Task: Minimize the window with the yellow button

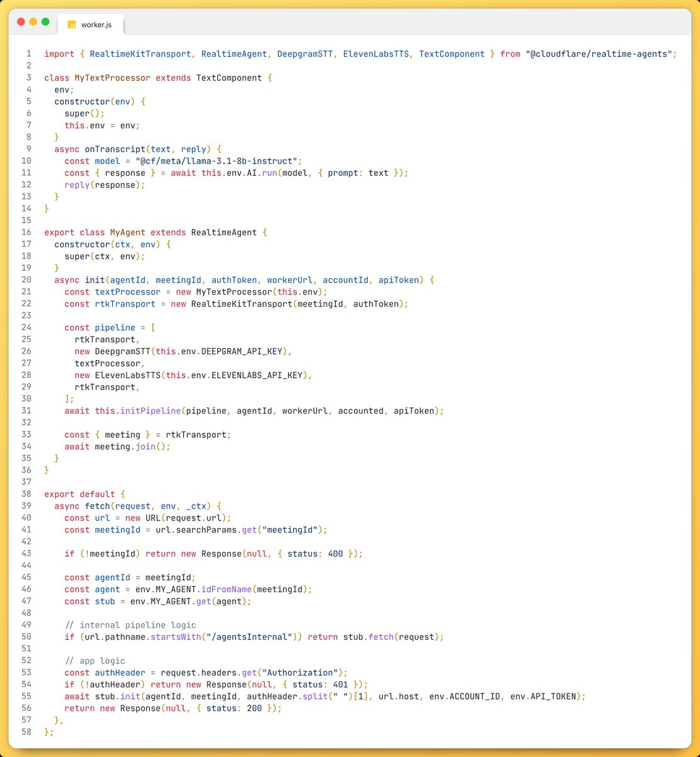Action: click(33, 21)
